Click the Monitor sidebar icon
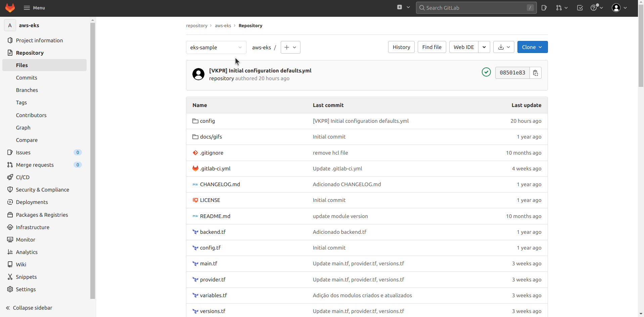The width and height of the screenshot is (644, 317). (10, 240)
